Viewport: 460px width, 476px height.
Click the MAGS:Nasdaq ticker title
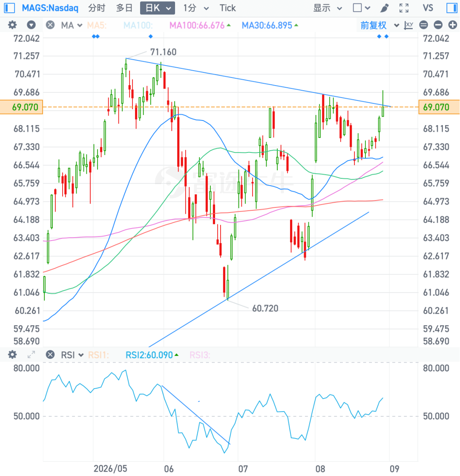click(50, 8)
